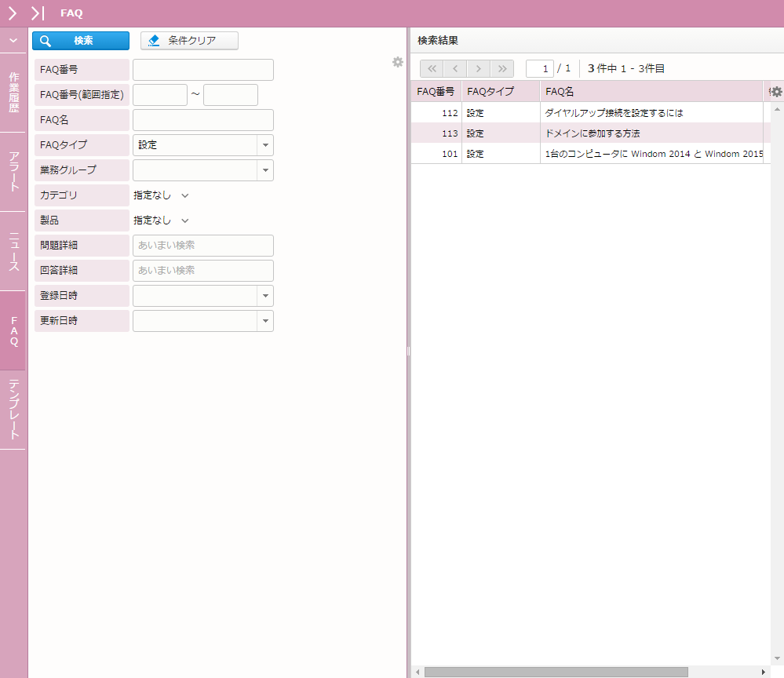The width and height of the screenshot is (784, 678).
Task: Click the double chevron bar icon in header
Action: pyautogui.click(x=37, y=13)
